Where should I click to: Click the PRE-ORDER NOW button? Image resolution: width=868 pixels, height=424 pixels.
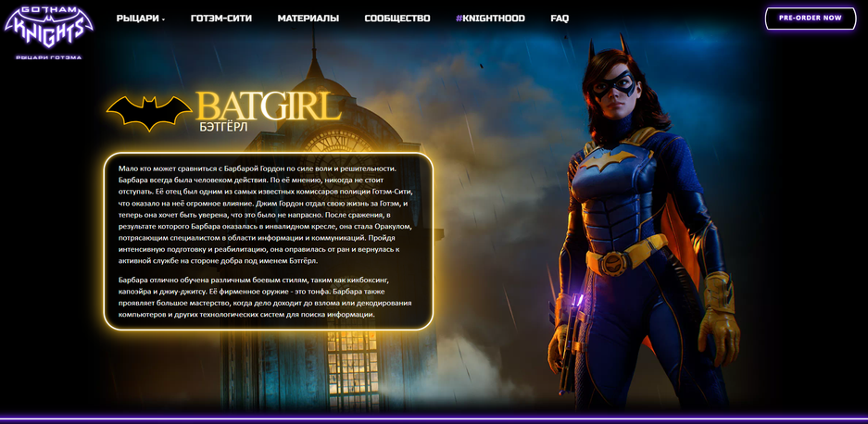coord(811,19)
